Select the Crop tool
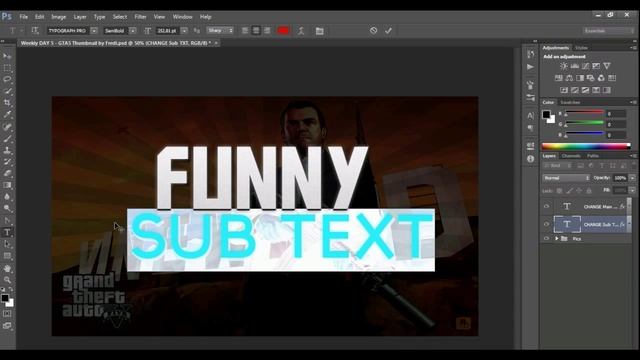Screen dimensions: 640x360 [7, 102]
